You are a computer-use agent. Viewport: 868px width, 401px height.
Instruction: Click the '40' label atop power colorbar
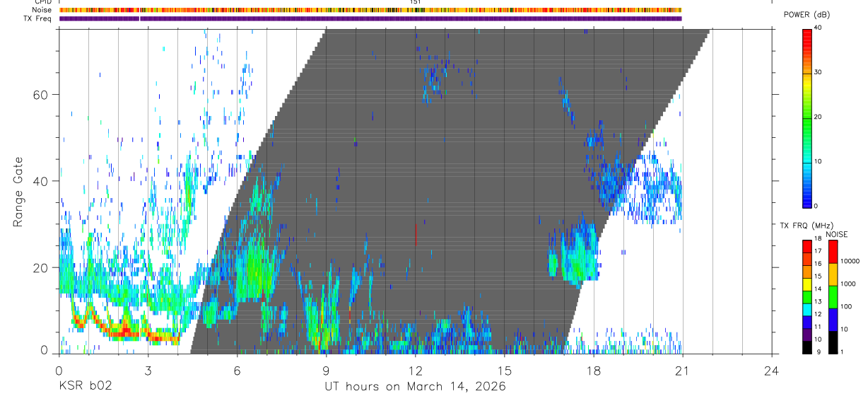(x=819, y=28)
